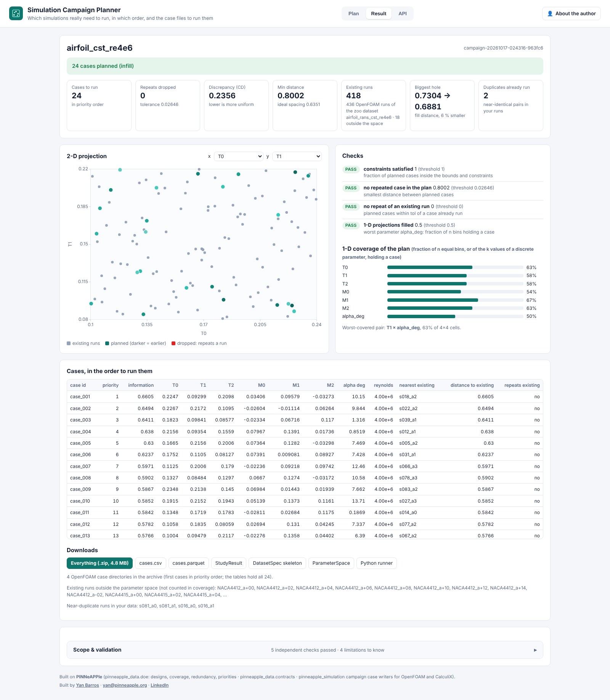This screenshot has width=610, height=700.
Task: Click the PASS badge for 1-D projections filled
Action: click(x=351, y=226)
